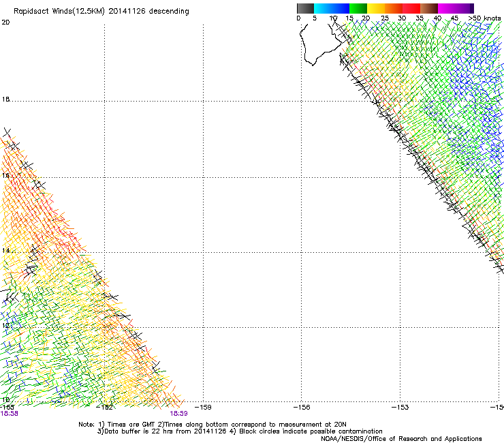
Task: Click the longitude axis label '-159'
Action: [203, 408]
